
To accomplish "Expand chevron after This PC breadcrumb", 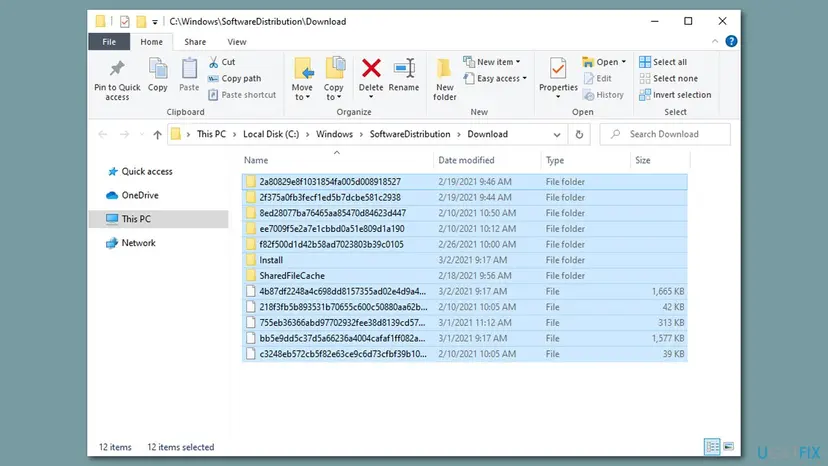I will click(234, 134).
